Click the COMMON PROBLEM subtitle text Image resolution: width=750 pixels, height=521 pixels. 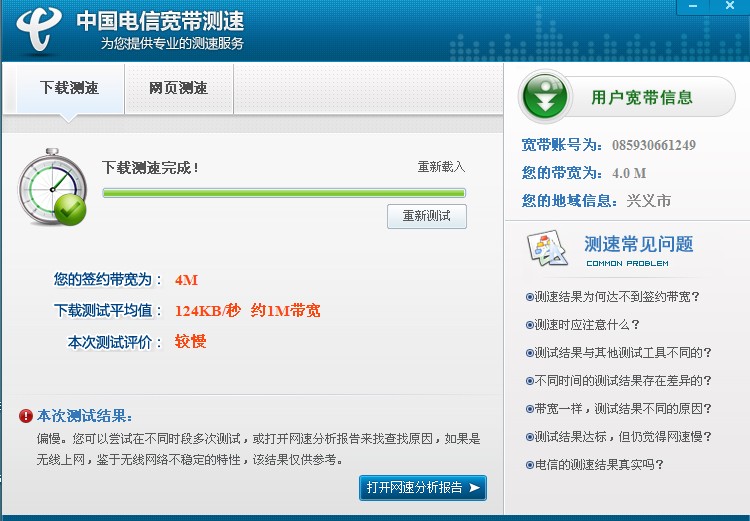click(x=628, y=264)
